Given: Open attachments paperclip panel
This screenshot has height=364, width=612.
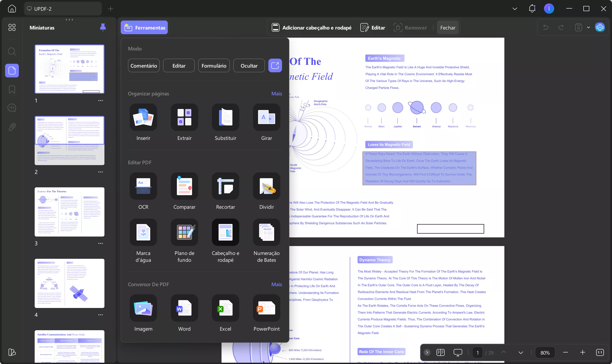Looking at the screenshot, I should point(12,127).
